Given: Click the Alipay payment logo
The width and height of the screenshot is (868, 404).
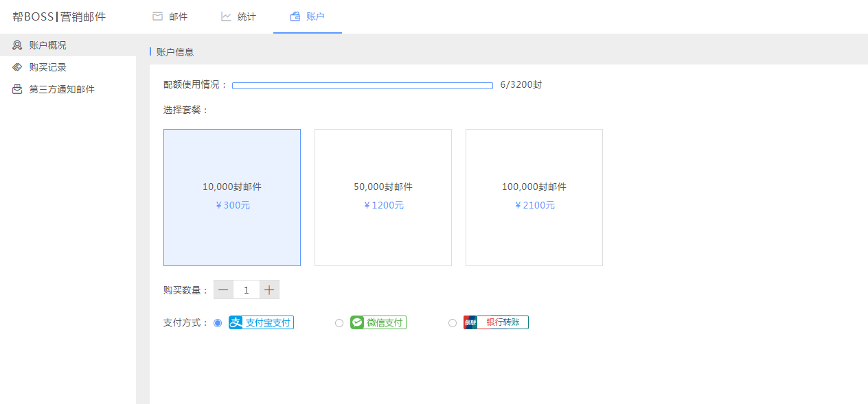Looking at the screenshot, I should point(261,322).
